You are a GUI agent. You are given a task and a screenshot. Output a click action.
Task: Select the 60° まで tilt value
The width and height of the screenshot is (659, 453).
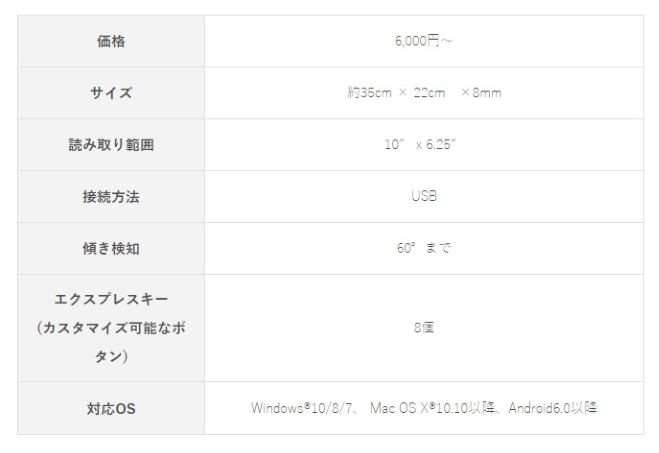(x=424, y=249)
